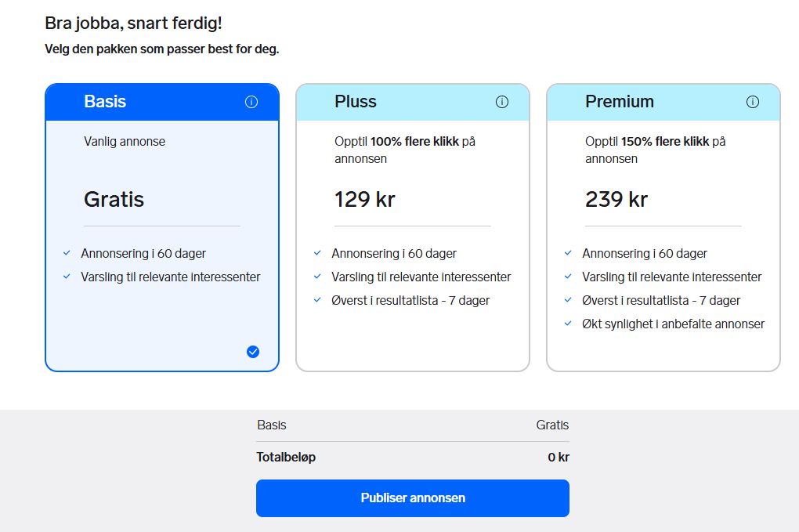Click checkmark beside Premium Varsling til relevante interessenter
Image resolution: width=799 pixels, height=532 pixels.
pyautogui.click(x=568, y=277)
